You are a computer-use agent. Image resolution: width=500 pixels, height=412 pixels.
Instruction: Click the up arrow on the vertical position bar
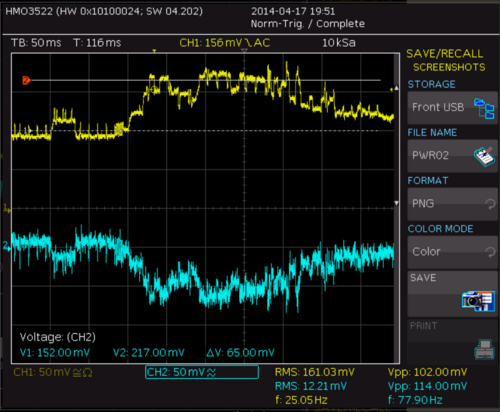396,88
